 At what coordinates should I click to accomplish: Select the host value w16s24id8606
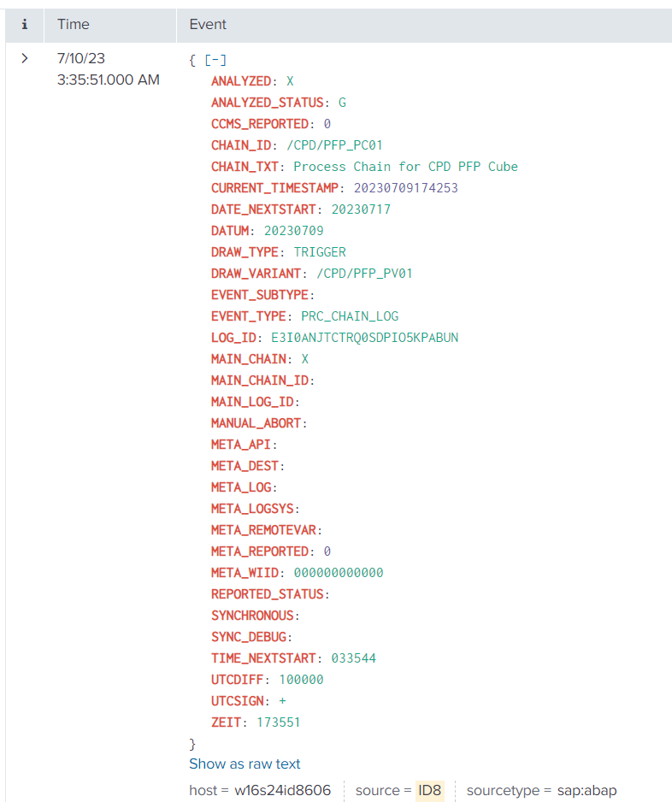[282, 790]
